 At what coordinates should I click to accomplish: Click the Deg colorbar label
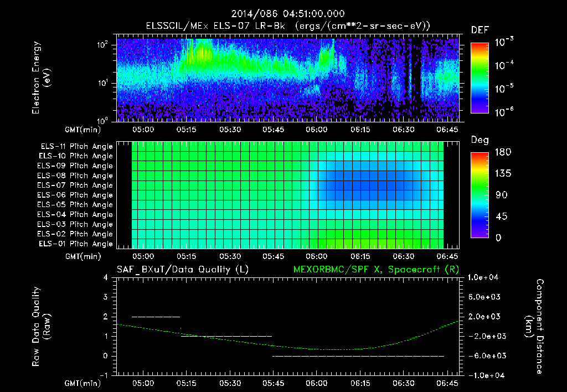click(480, 140)
